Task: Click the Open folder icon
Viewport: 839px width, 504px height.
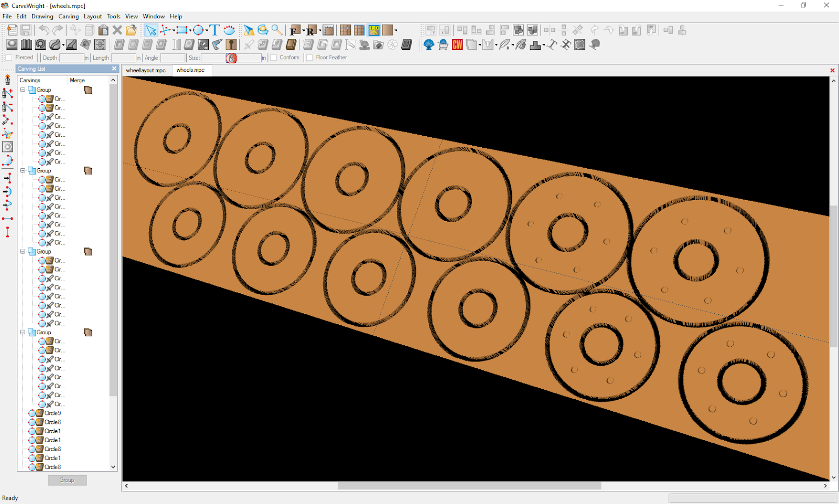Action: coord(131,30)
